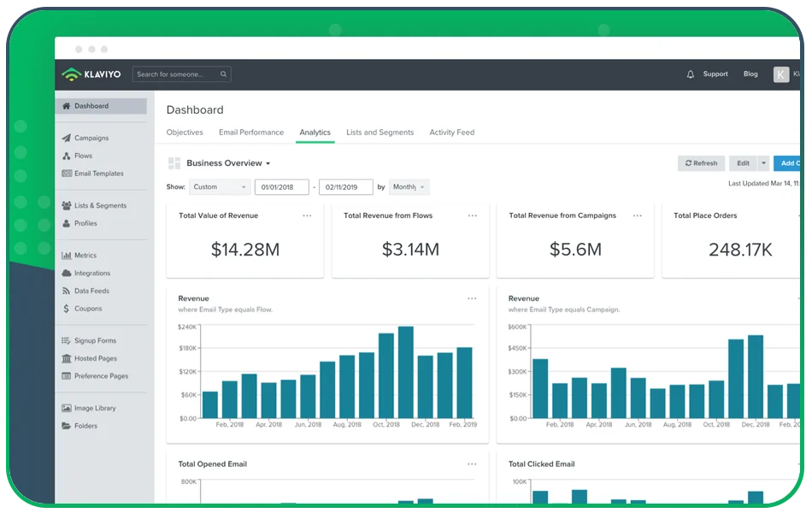
Task: Click 'where Email Type equals Flow.' subtitle
Action: 226,310
